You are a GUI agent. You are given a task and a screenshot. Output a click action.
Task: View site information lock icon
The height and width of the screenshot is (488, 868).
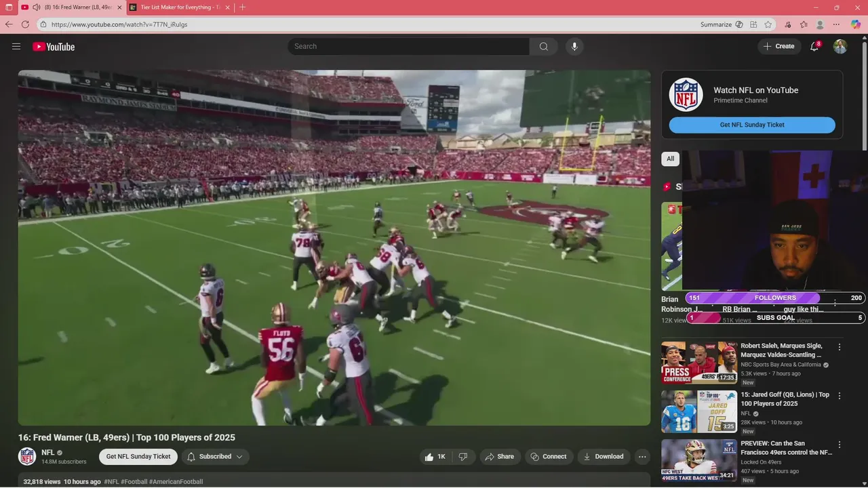click(x=43, y=24)
